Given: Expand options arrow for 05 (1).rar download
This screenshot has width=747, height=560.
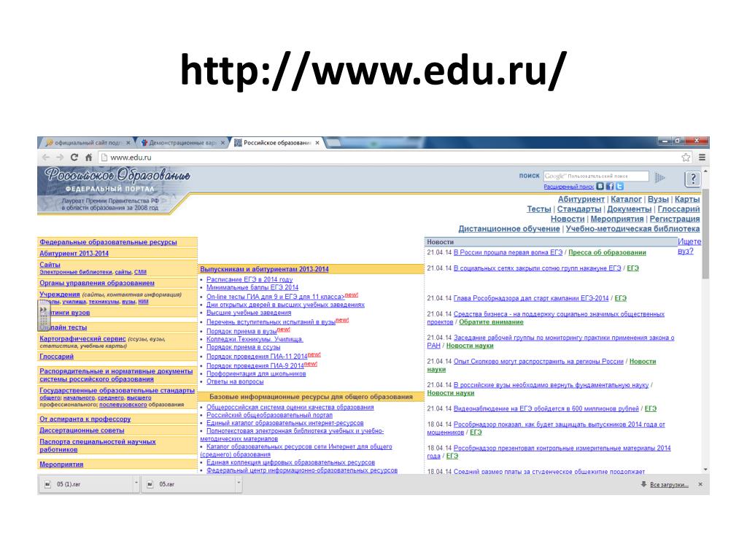Looking at the screenshot, I should 136,483.
